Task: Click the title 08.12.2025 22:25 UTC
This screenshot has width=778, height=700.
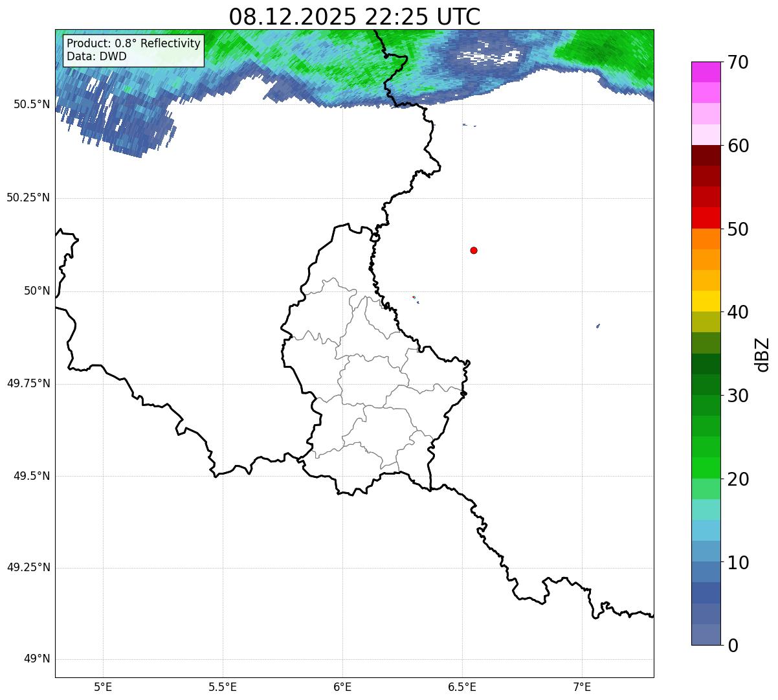Action: tap(355, 16)
